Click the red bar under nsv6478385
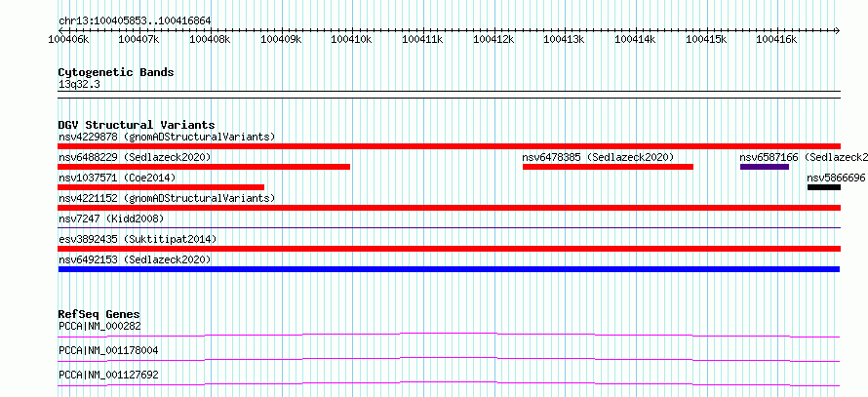 coord(608,167)
